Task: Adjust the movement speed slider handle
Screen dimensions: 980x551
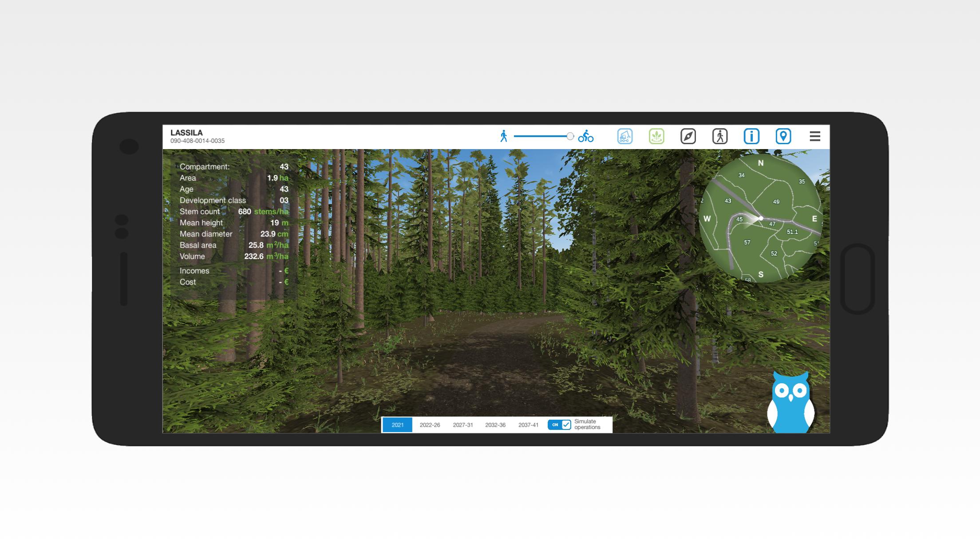Action: point(570,136)
